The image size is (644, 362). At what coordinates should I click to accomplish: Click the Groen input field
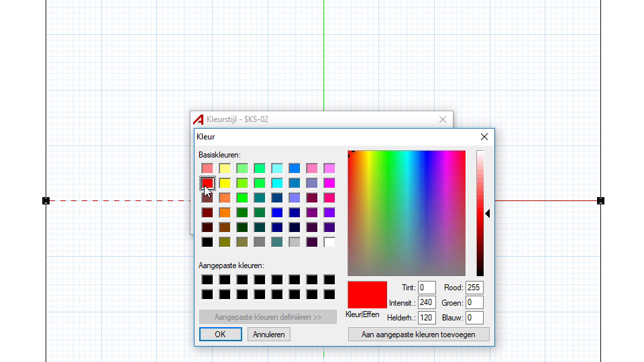click(x=474, y=303)
